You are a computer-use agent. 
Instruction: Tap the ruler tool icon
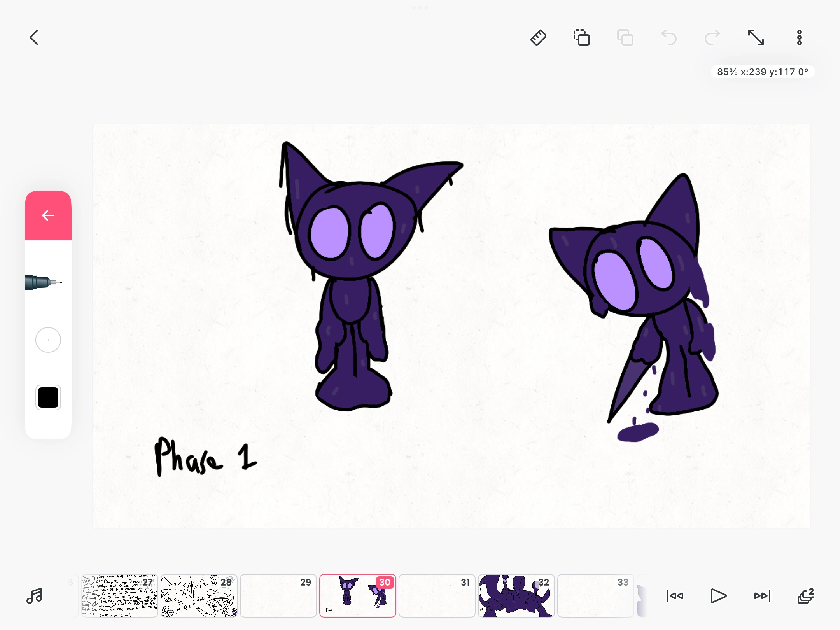click(x=538, y=38)
